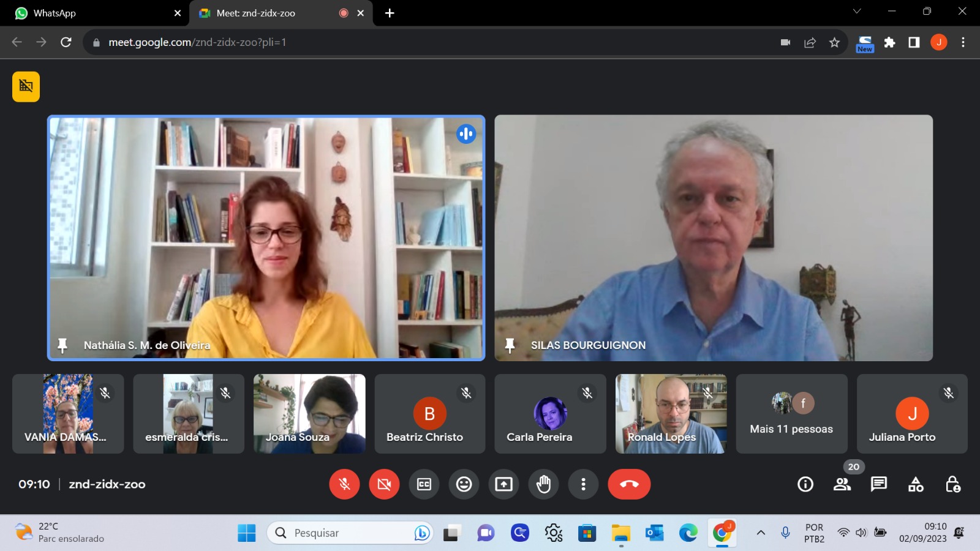View site information lock icon
This screenshot has width=980, height=551.
96,42
